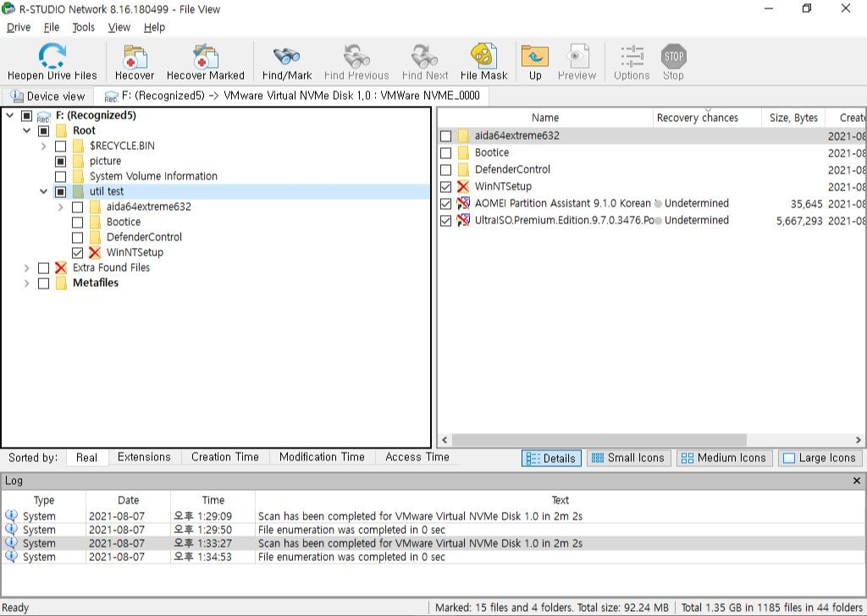Expand the aida64extreme632 tree node

(x=60, y=207)
